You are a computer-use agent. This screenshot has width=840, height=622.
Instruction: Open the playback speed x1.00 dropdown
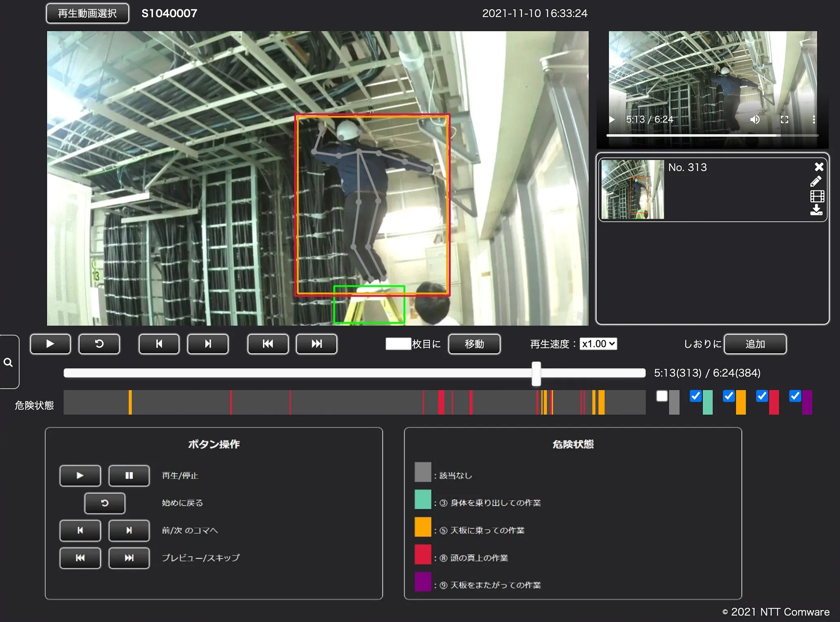coord(598,344)
